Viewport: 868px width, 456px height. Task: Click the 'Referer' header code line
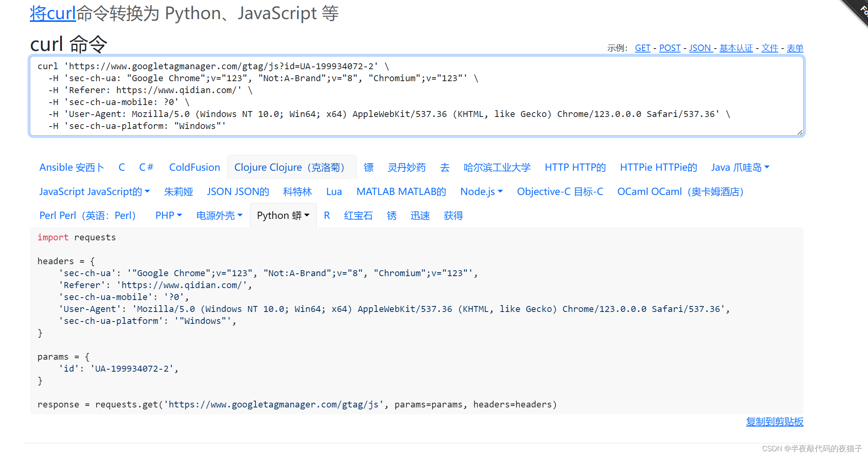tap(155, 285)
